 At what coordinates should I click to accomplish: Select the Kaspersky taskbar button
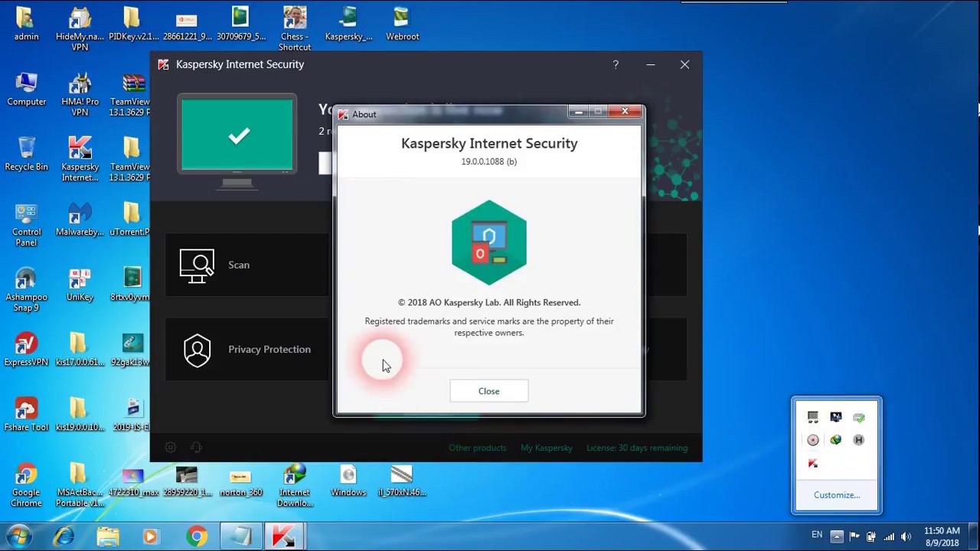[x=285, y=536]
